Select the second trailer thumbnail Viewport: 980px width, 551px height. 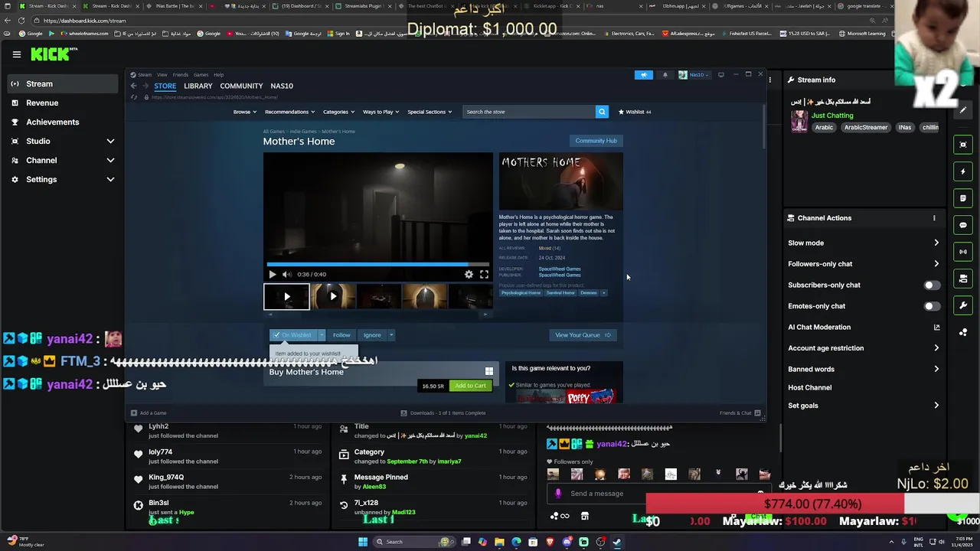(333, 296)
